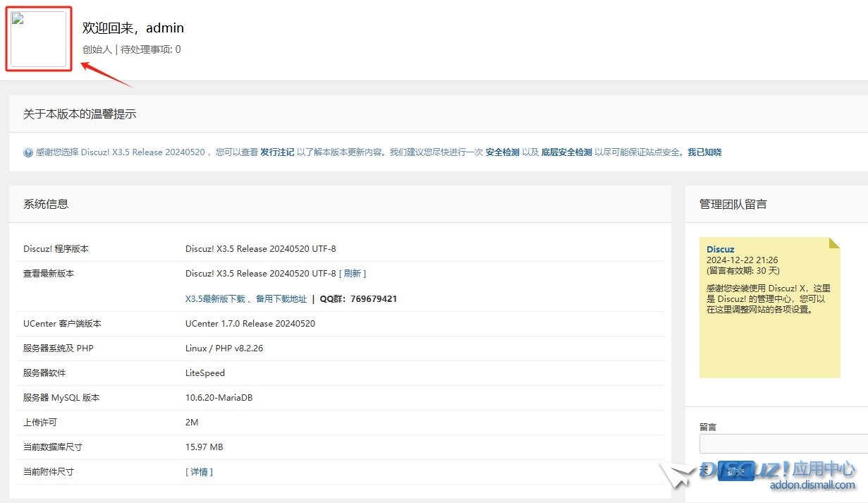Click the addon.dismall.com watermark URL

tap(812, 485)
